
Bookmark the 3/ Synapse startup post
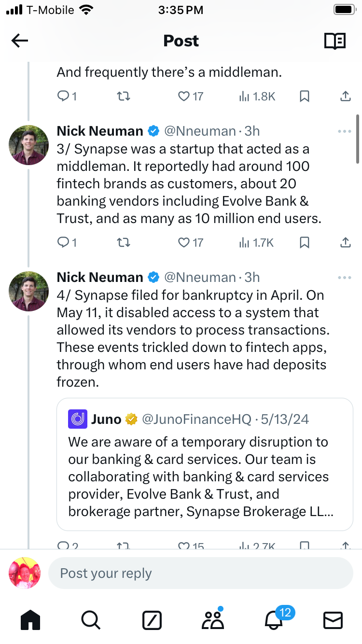click(x=305, y=242)
